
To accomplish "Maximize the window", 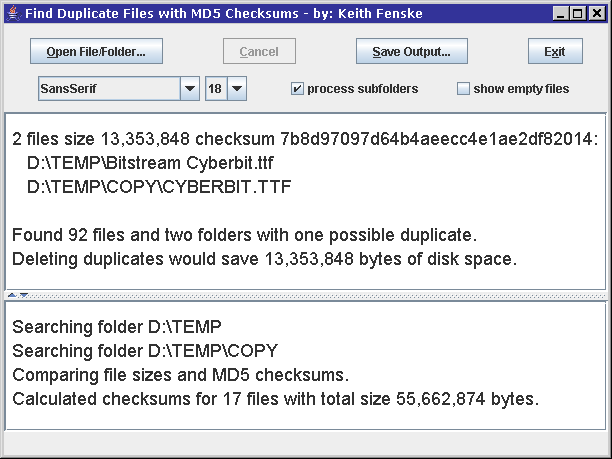I will [578, 14].
